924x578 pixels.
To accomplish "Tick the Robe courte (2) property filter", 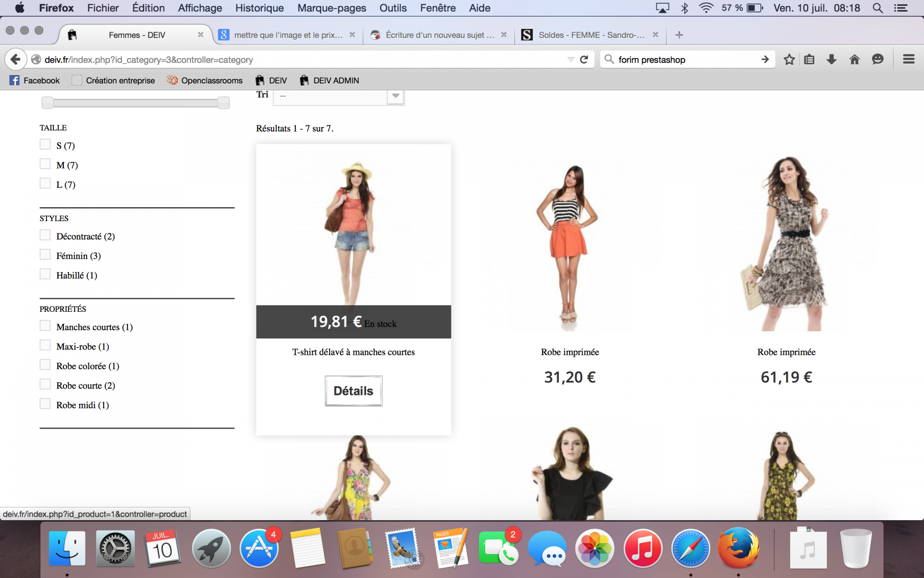I will click(45, 384).
